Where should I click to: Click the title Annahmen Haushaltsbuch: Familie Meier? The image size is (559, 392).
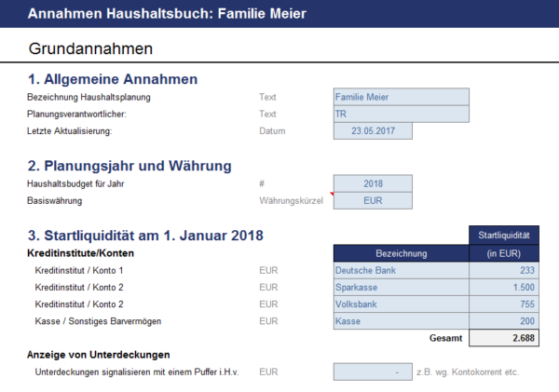[x=167, y=14]
